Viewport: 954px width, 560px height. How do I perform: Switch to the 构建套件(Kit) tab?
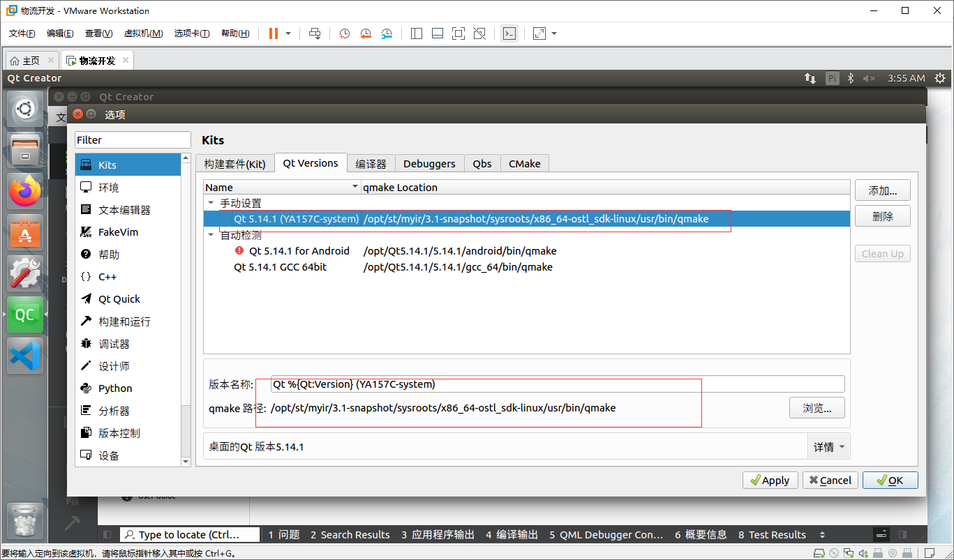(235, 164)
